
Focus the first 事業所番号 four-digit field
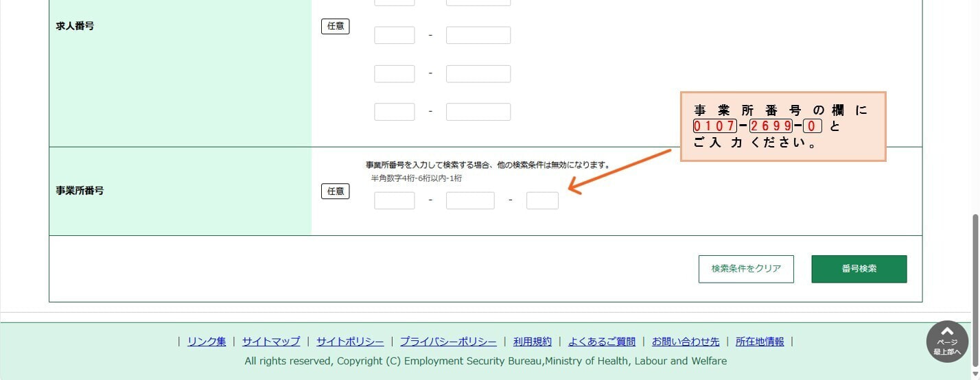point(394,200)
